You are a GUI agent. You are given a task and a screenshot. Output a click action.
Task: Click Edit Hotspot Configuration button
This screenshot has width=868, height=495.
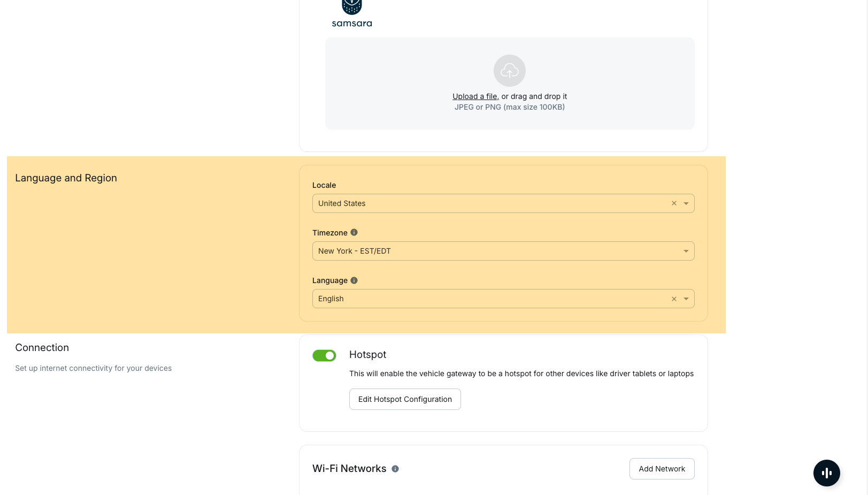[x=405, y=399]
